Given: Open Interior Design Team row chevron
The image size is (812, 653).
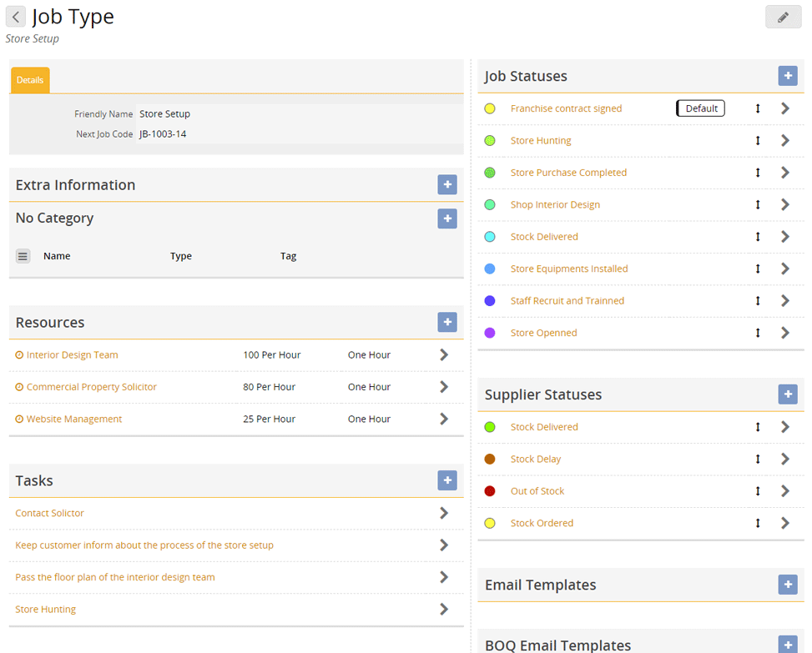Looking at the screenshot, I should coord(444,355).
